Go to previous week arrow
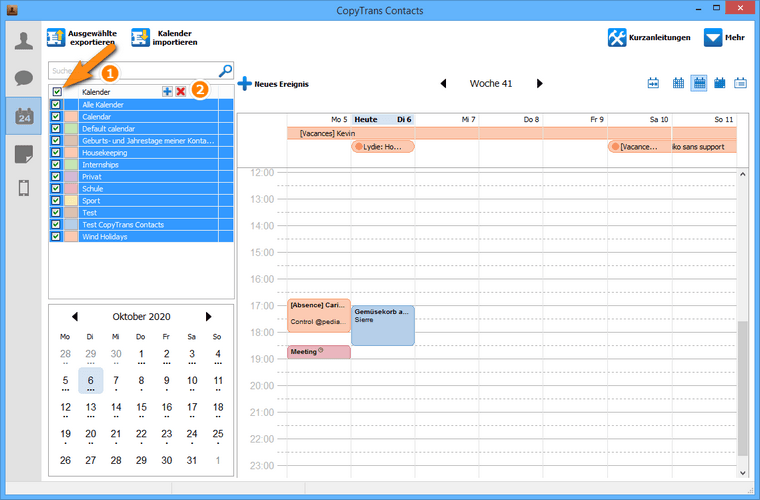This screenshot has height=500, width=760. click(x=443, y=83)
